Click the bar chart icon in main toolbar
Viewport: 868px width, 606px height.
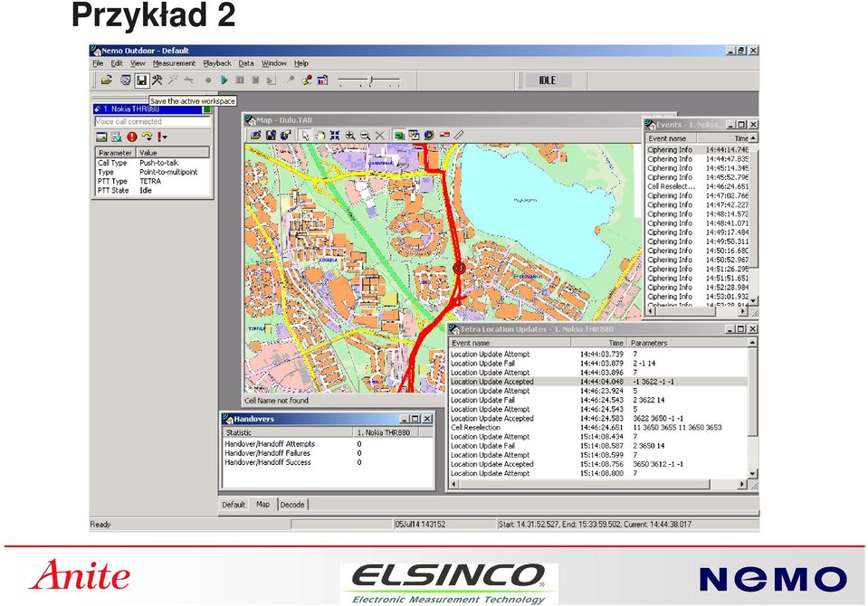[x=322, y=80]
